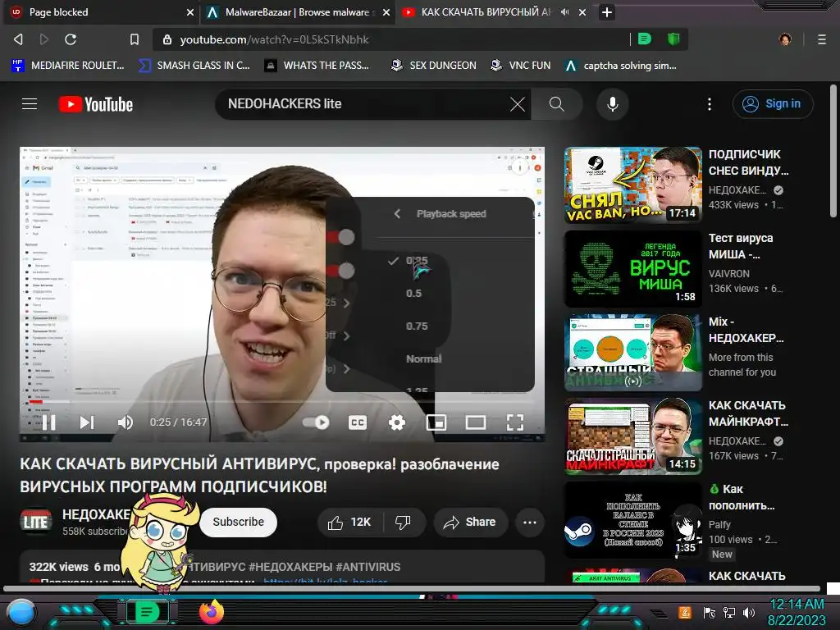Open VNC FUN bookmark
This screenshot has height=630, width=840.
point(521,66)
